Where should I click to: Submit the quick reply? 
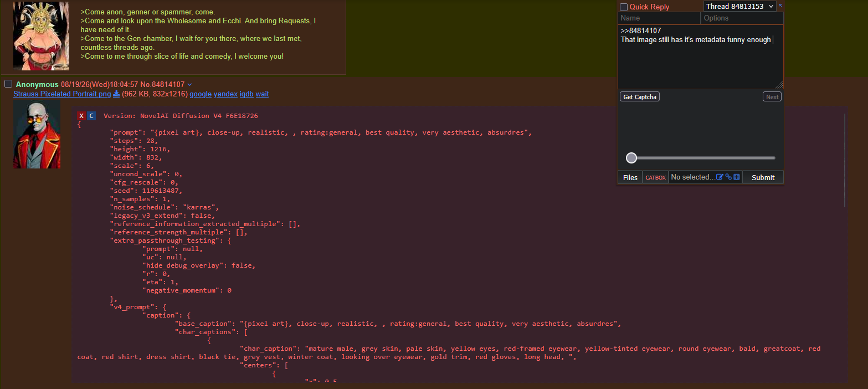point(763,177)
